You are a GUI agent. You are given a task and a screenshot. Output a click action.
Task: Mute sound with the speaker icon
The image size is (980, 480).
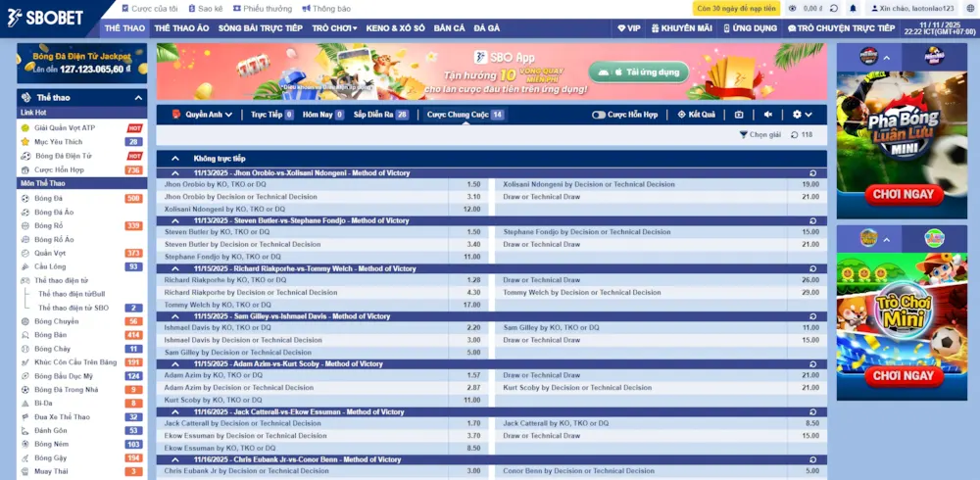(768, 115)
